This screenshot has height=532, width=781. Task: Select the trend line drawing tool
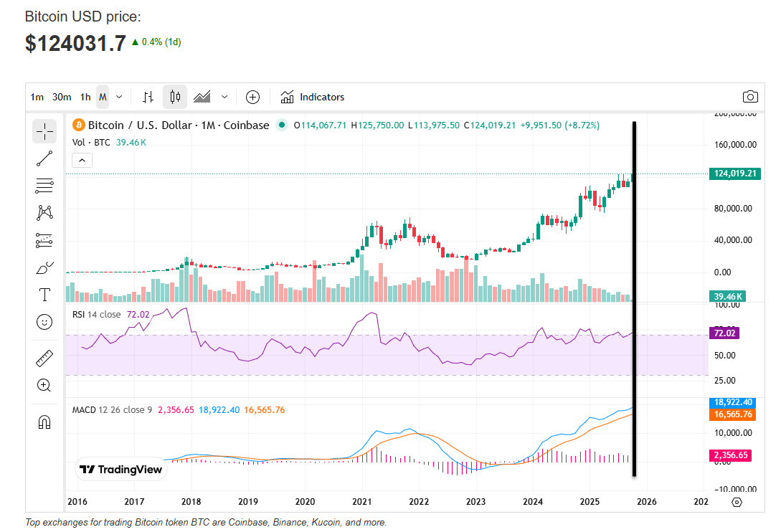(x=44, y=158)
